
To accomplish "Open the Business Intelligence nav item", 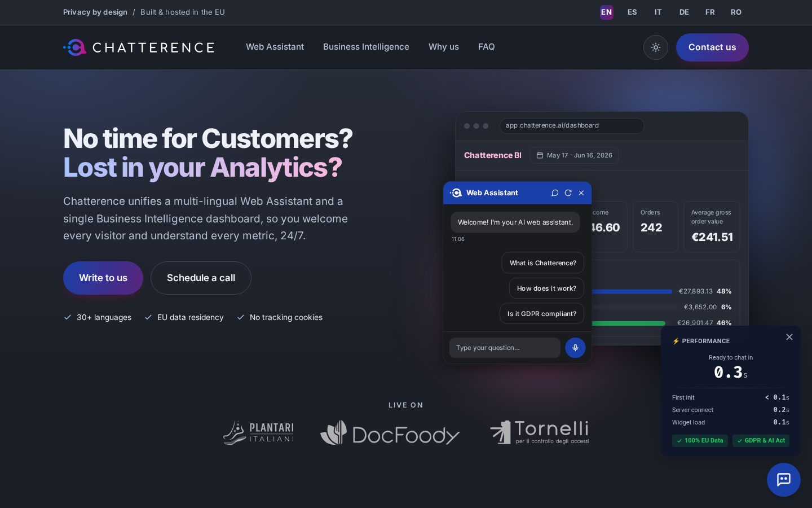I will tap(366, 47).
